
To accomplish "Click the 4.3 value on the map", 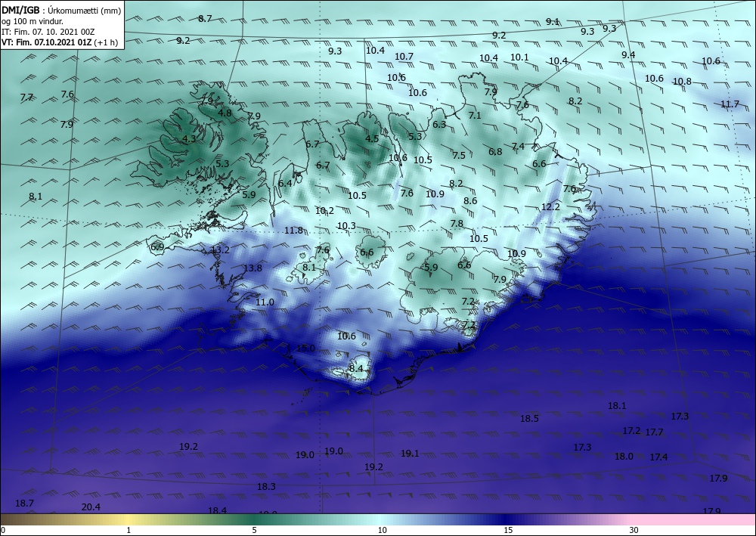I will tap(189, 139).
